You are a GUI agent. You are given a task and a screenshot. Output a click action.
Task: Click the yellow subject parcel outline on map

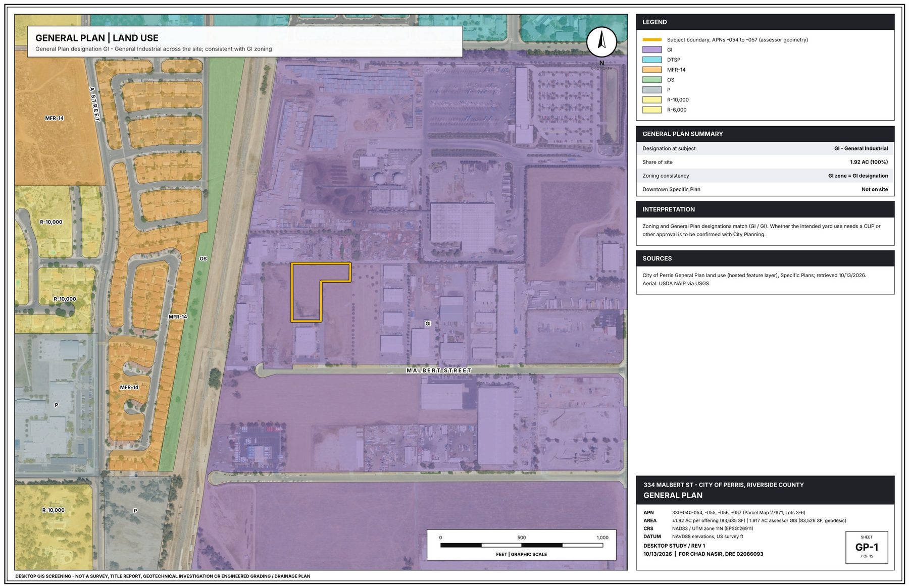pyautogui.click(x=306, y=292)
